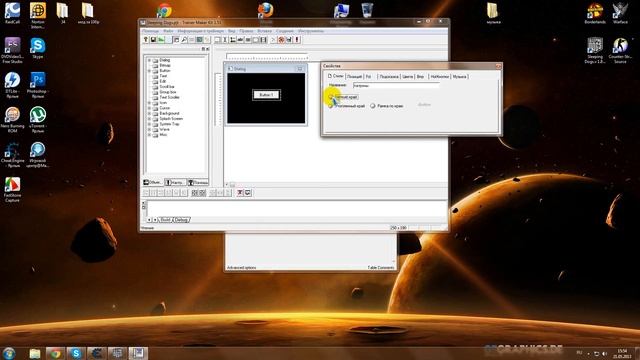Image resolution: width=640 pixels, height=360 pixels.
Task: Click into the Название name input field
Action: [x=396, y=86]
